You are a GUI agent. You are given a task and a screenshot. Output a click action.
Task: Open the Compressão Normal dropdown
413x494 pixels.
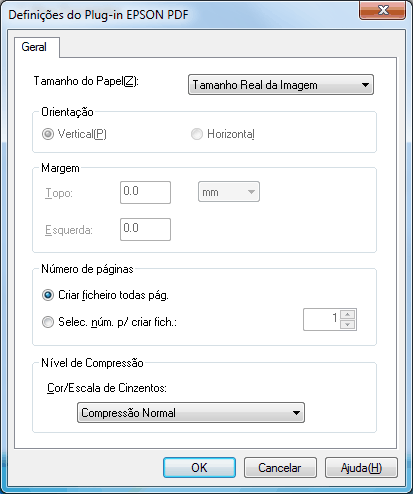[191, 413]
